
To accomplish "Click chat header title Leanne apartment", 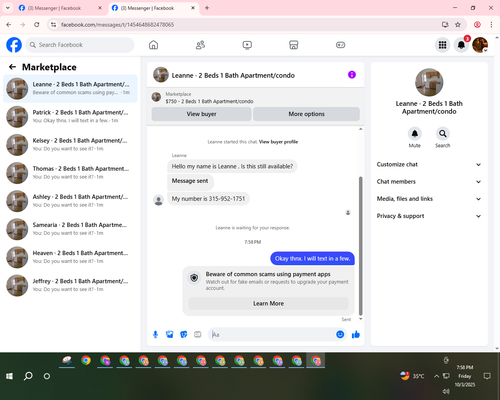I will 233,75.
